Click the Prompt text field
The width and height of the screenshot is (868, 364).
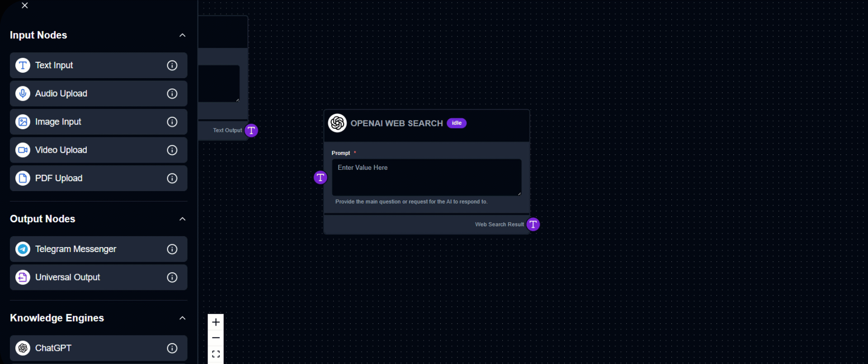pos(426,177)
